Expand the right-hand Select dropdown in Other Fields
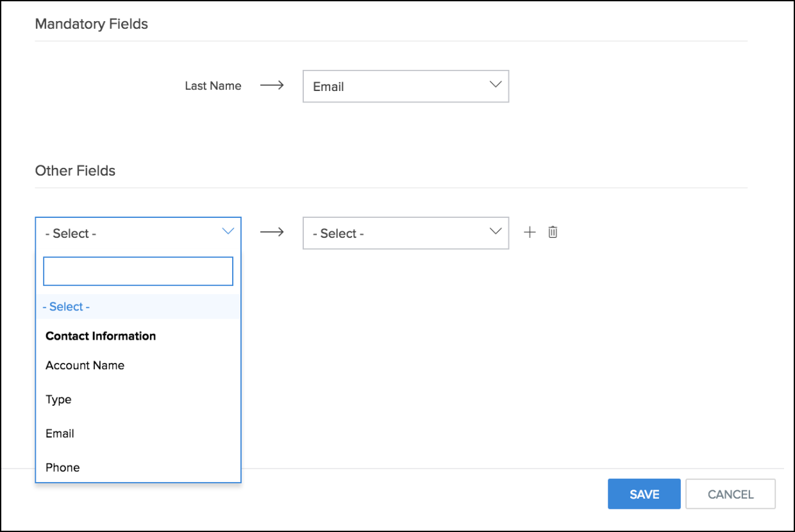 (x=405, y=233)
